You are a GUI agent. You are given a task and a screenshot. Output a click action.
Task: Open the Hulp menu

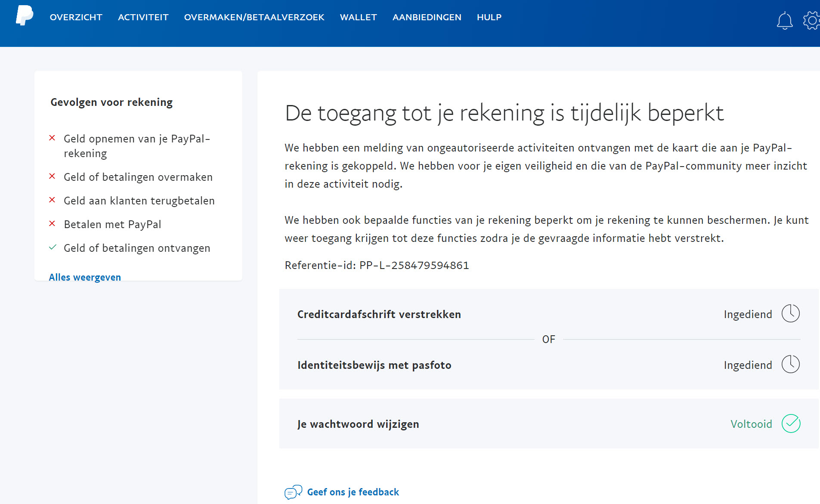tap(489, 17)
